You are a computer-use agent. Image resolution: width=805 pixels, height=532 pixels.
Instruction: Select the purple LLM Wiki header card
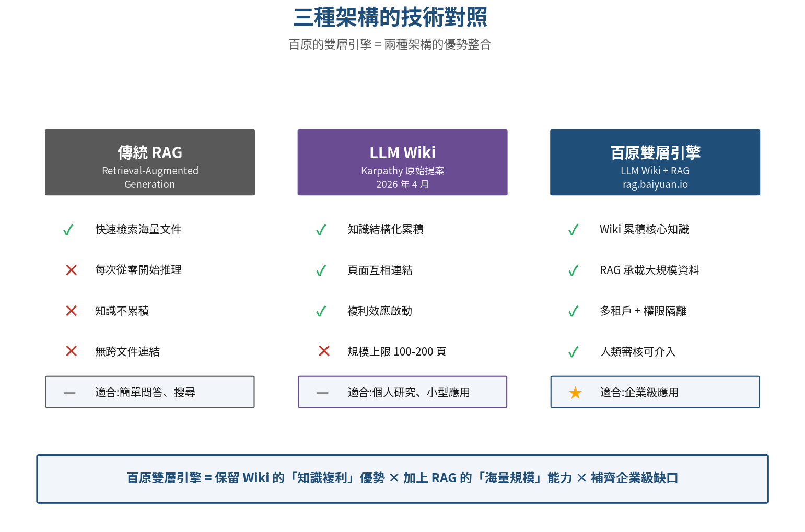(402, 162)
